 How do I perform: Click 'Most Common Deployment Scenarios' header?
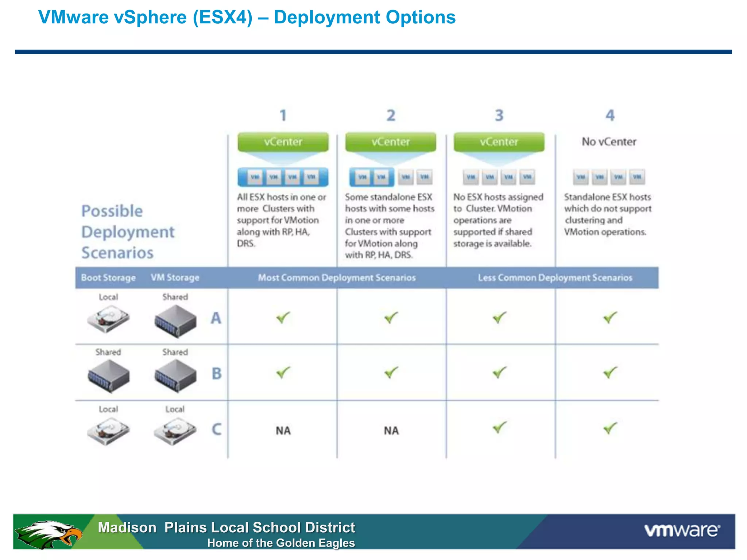point(337,278)
